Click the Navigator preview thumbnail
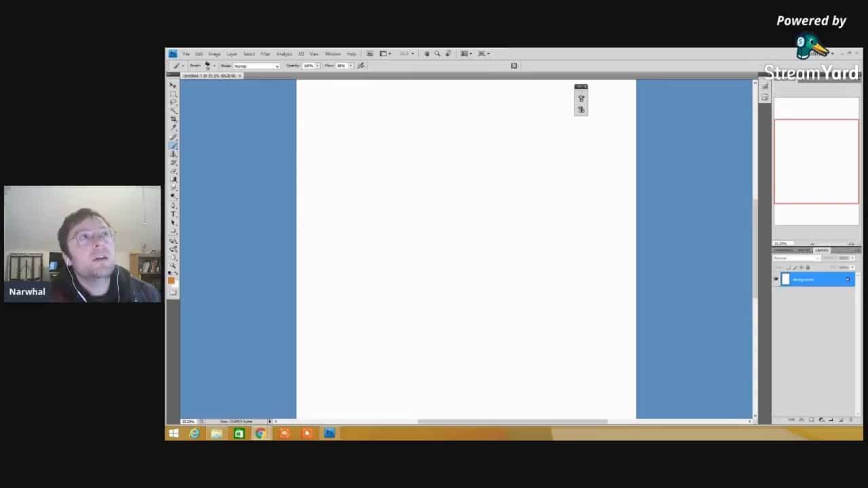The height and width of the screenshot is (488, 868). 816,161
